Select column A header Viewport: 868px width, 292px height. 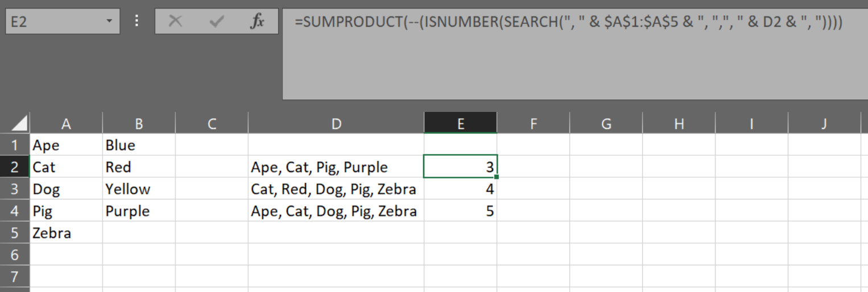[x=66, y=123]
